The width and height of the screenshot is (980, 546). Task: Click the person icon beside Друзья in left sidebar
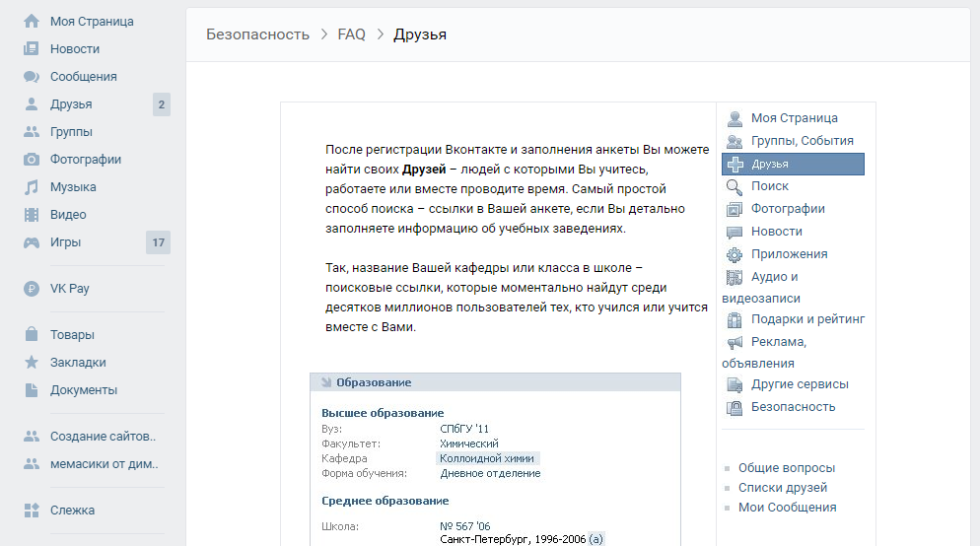[x=32, y=103]
